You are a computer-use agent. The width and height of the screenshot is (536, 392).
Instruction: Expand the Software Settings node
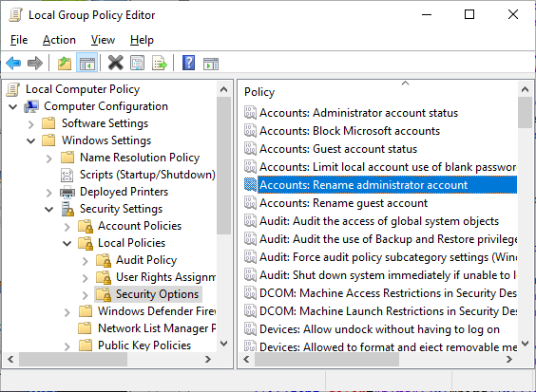[x=31, y=124]
